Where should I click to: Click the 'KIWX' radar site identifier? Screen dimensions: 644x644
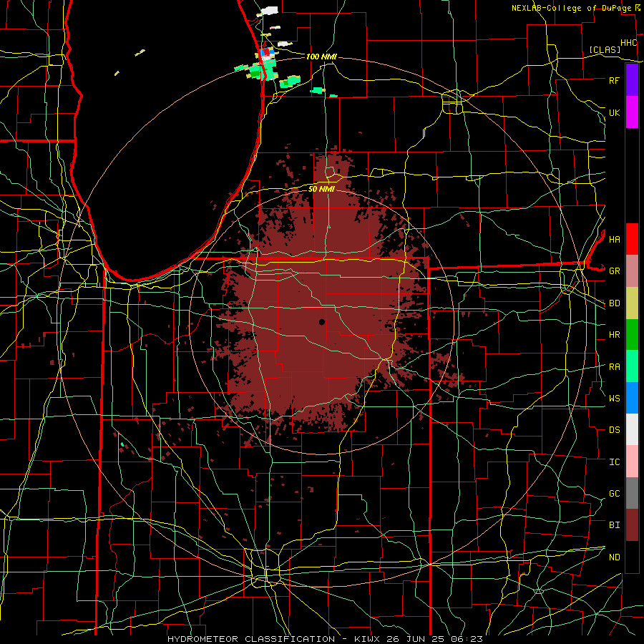[367, 639]
